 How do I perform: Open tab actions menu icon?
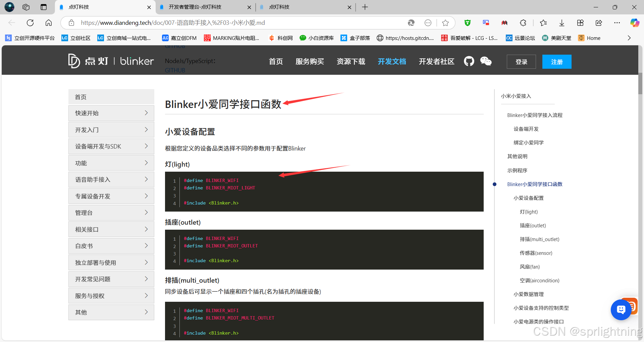tap(44, 7)
